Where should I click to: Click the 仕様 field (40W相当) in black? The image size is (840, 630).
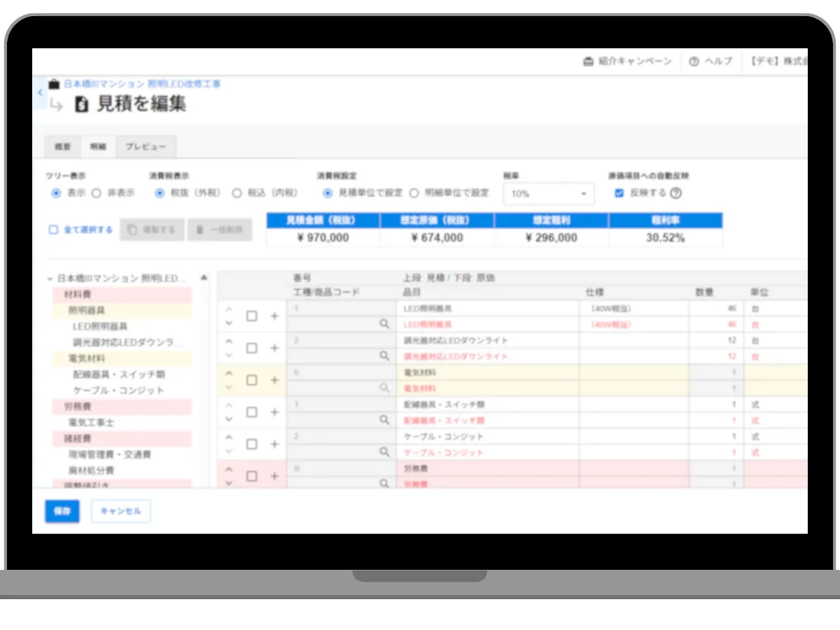pos(634,309)
